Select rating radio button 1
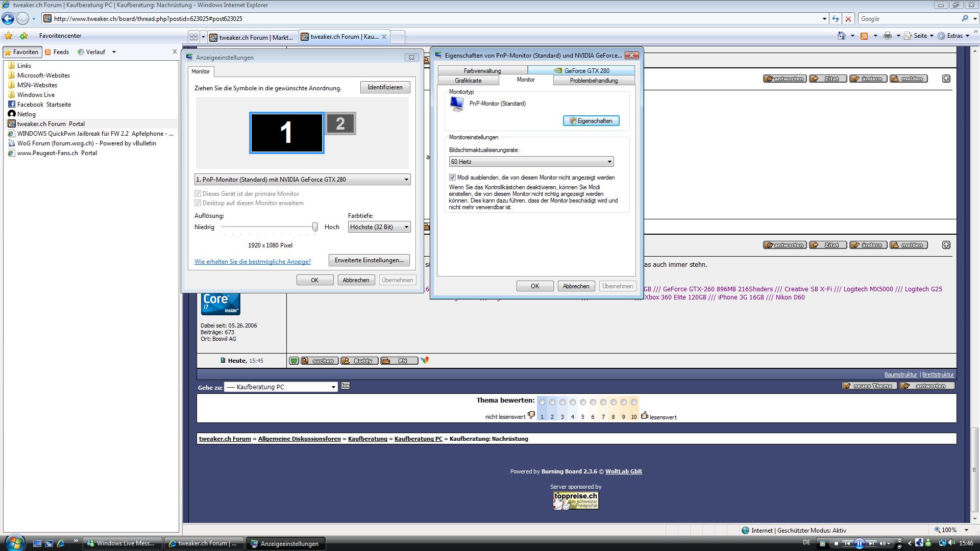The image size is (980, 551). (x=542, y=402)
